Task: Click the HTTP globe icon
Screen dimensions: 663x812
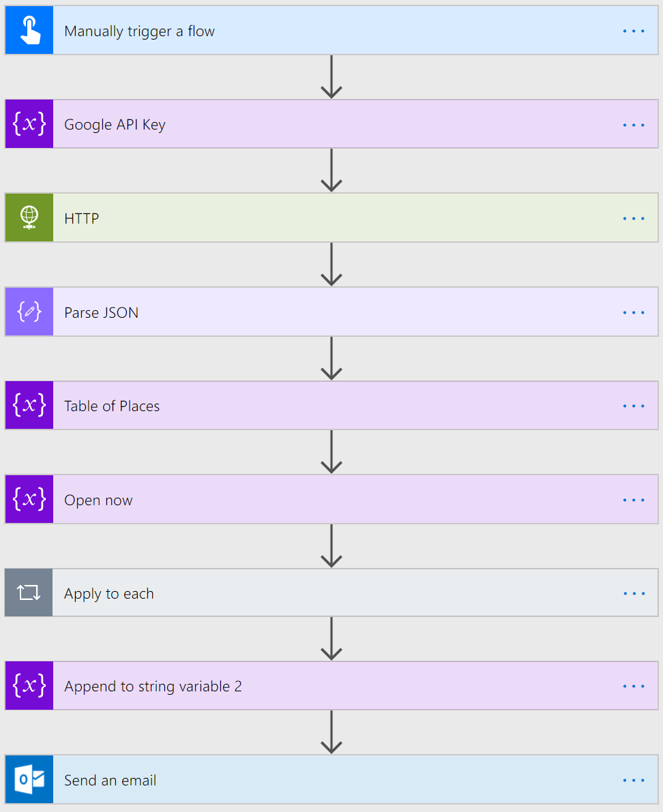Action: 29,218
